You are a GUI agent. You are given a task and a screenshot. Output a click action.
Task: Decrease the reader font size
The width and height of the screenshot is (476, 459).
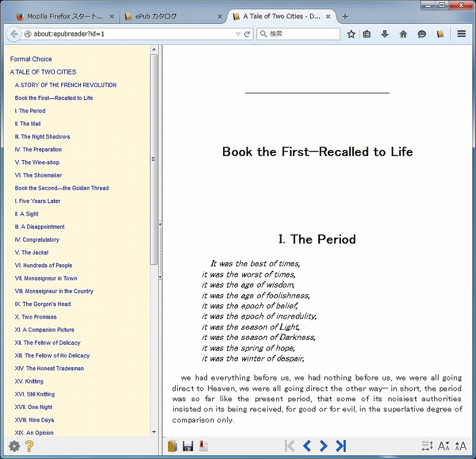click(x=443, y=446)
